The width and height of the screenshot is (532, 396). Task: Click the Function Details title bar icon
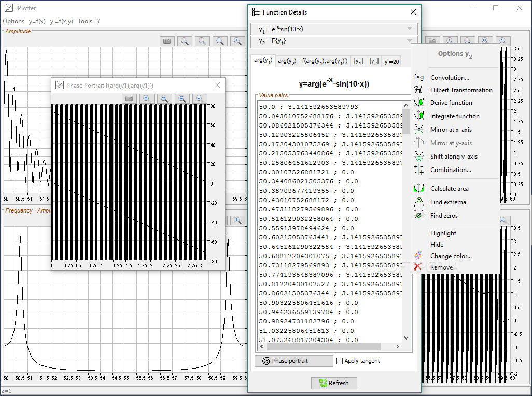tap(256, 12)
